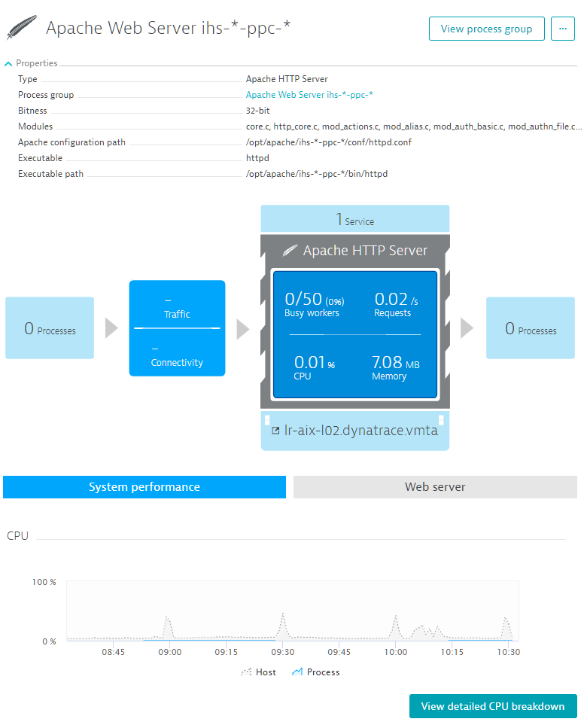
Task: Click the Apache configuration path value
Action: point(329,142)
